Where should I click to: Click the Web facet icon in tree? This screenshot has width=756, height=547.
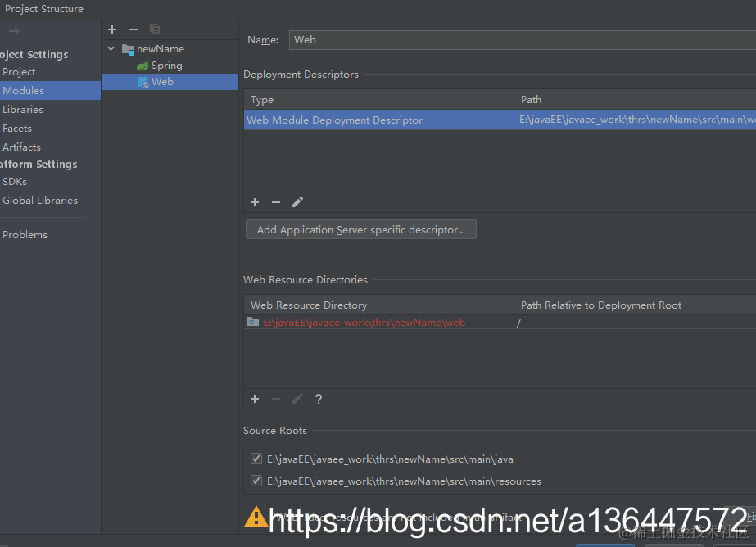coord(143,82)
